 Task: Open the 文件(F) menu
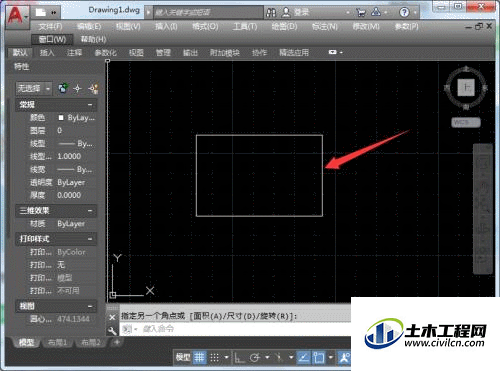[x=50, y=26]
